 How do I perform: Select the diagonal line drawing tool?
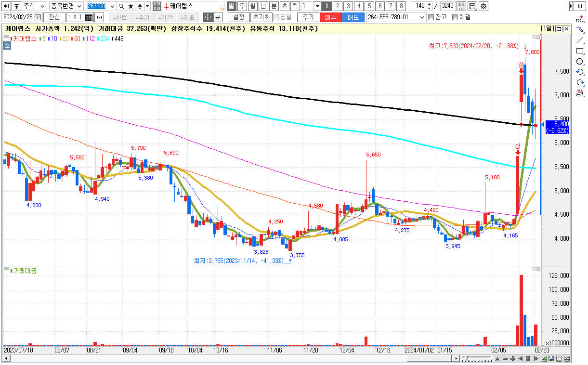580,40
